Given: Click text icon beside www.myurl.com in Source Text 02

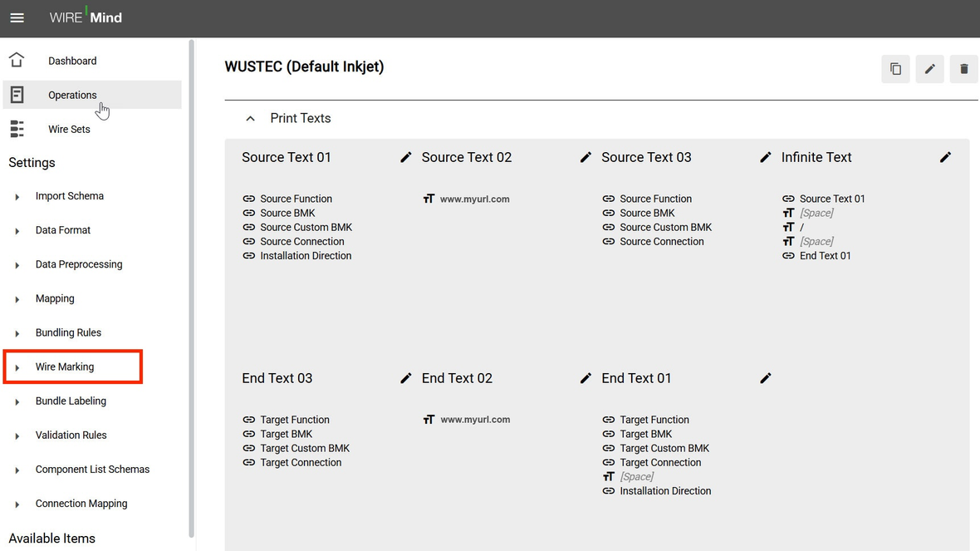Looking at the screenshot, I should [x=429, y=199].
